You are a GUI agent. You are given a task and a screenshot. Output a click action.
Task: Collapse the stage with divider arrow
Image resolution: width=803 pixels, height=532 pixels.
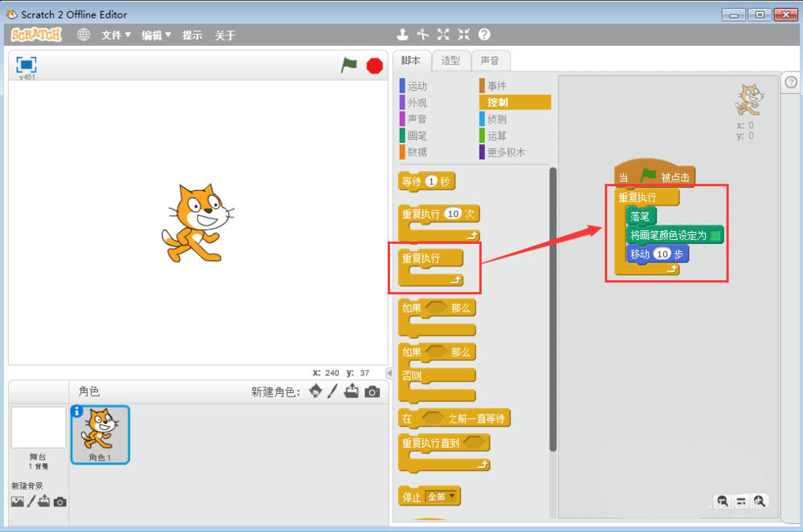tap(389, 373)
